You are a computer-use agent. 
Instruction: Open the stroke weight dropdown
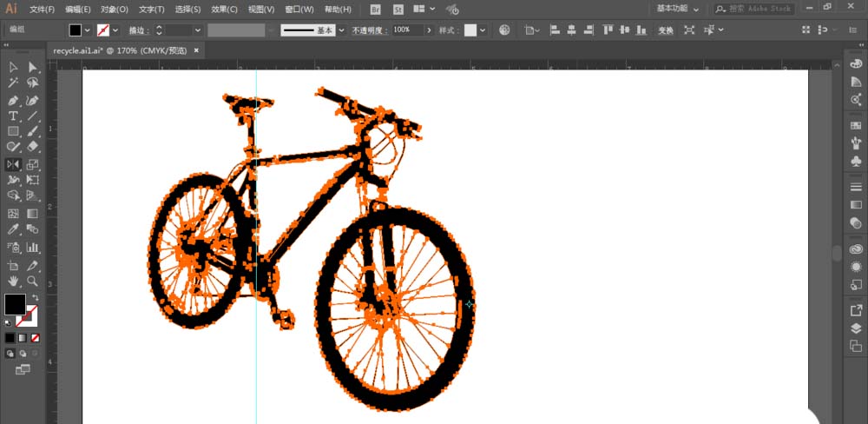pyautogui.click(x=198, y=30)
